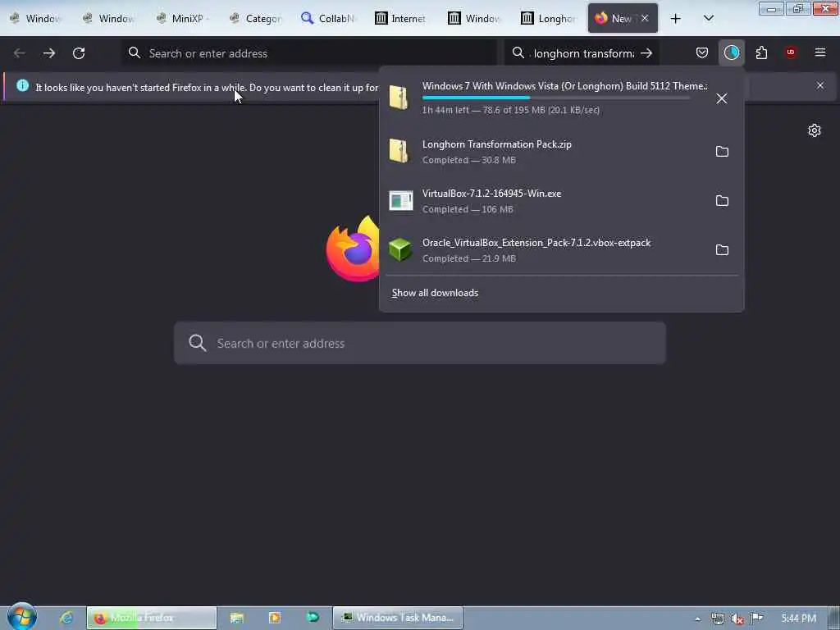Launch Internet Explorer from taskbar
Viewport: 840px width, 630px height.
pyautogui.click(x=66, y=618)
